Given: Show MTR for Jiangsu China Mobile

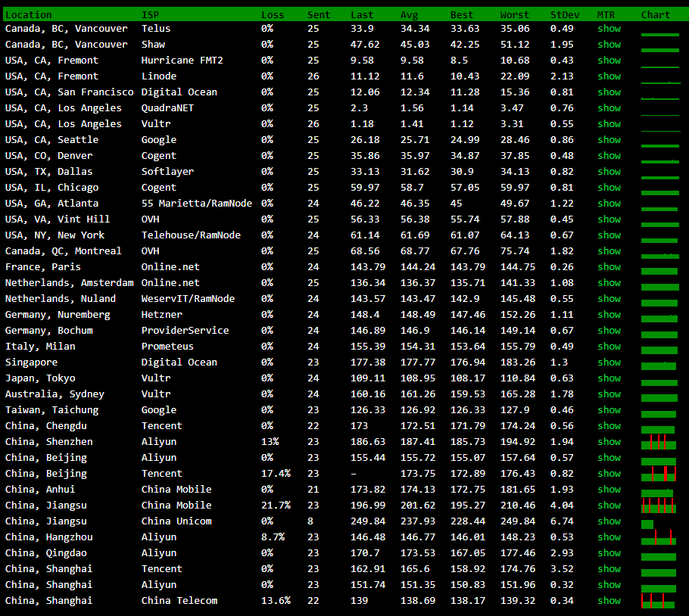Looking at the screenshot, I should pyautogui.click(x=609, y=506).
